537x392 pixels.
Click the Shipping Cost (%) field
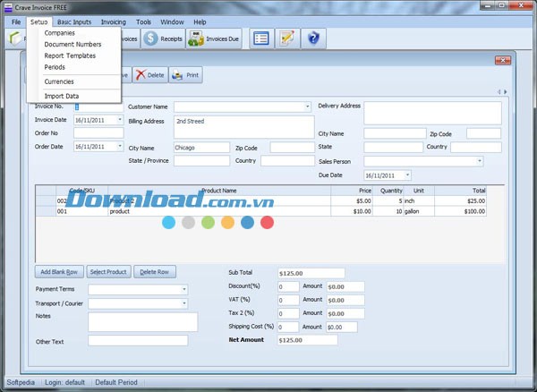(288, 328)
